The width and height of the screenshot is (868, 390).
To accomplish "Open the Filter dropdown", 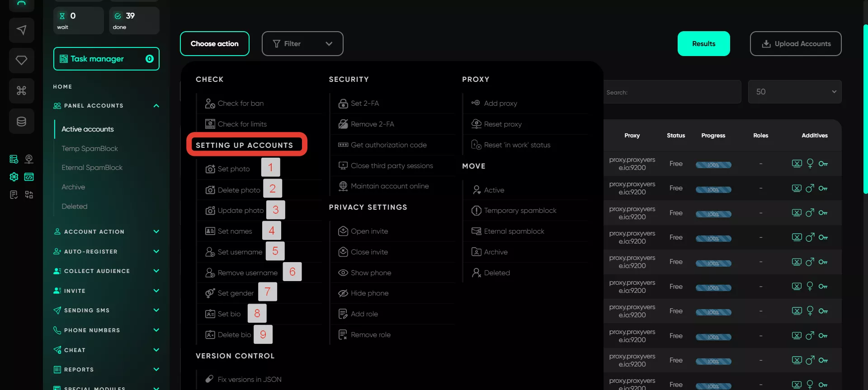I will tap(302, 43).
